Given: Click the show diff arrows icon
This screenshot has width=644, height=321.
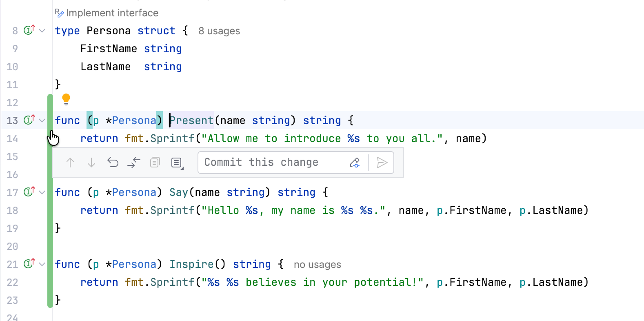Looking at the screenshot, I should [x=134, y=163].
